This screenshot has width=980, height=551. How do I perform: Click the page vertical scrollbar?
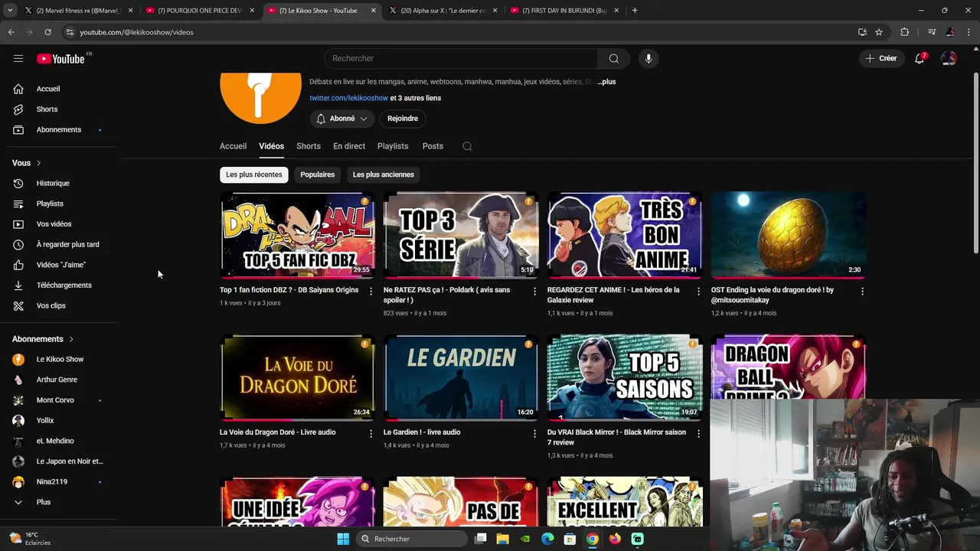975,162
